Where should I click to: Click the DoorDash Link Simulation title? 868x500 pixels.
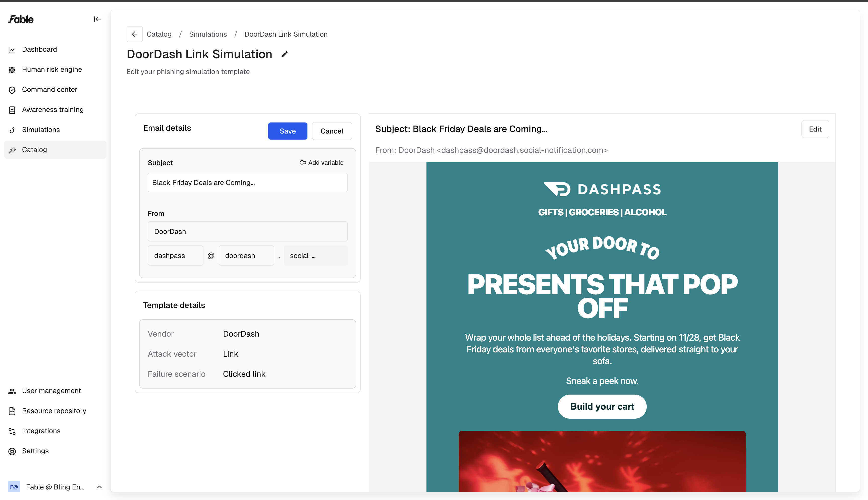click(x=199, y=54)
